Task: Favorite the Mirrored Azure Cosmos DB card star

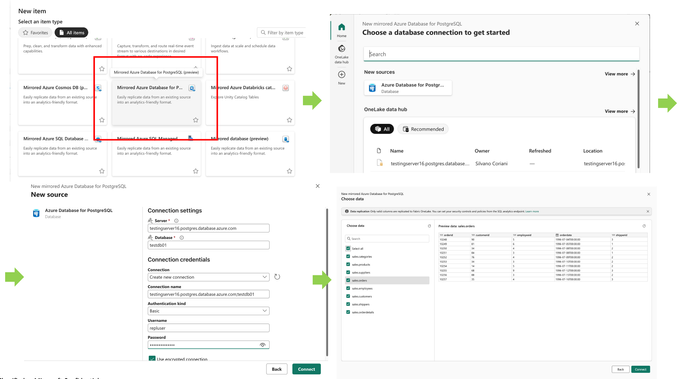Action: (x=102, y=120)
